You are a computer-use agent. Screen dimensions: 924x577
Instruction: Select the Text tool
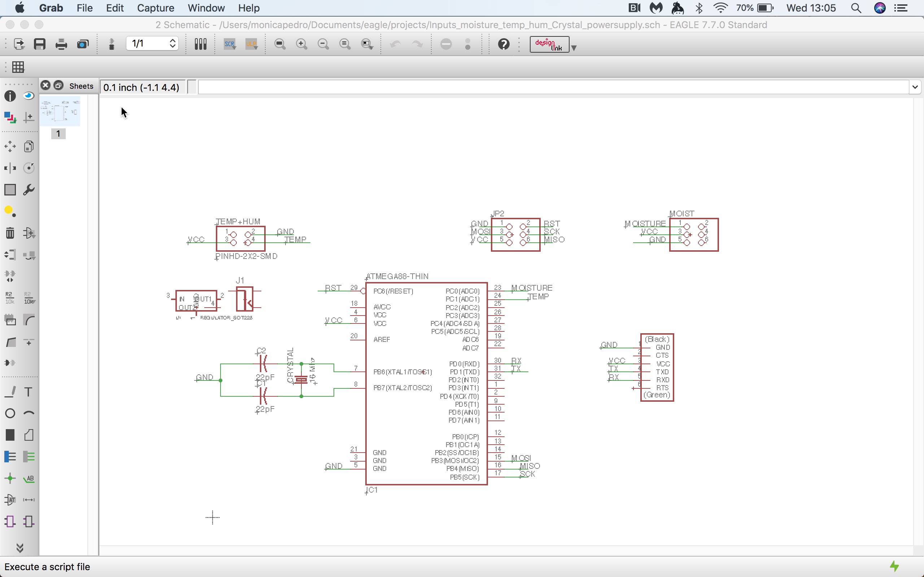point(29,392)
